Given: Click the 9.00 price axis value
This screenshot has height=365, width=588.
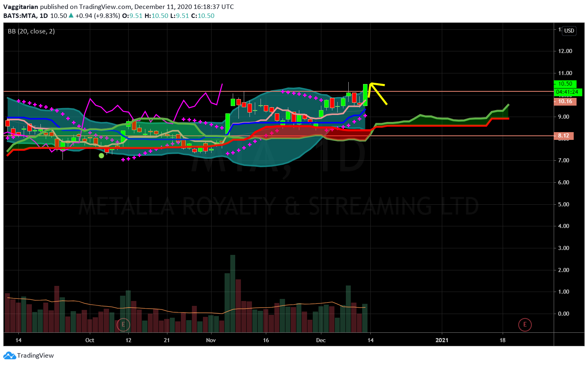Looking at the screenshot, I should (x=563, y=117).
